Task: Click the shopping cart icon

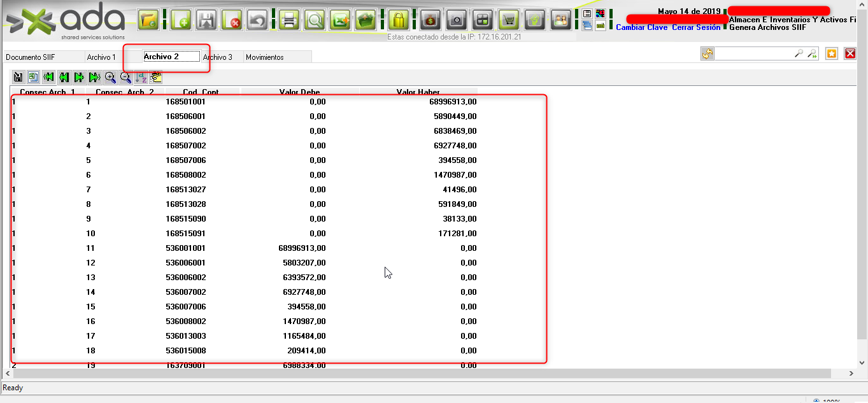Action: (508, 20)
